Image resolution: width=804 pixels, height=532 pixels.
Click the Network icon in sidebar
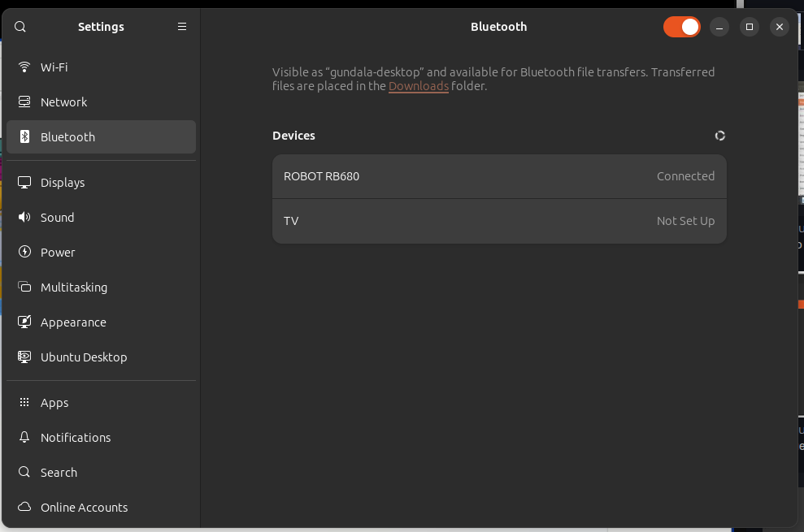(x=24, y=102)
